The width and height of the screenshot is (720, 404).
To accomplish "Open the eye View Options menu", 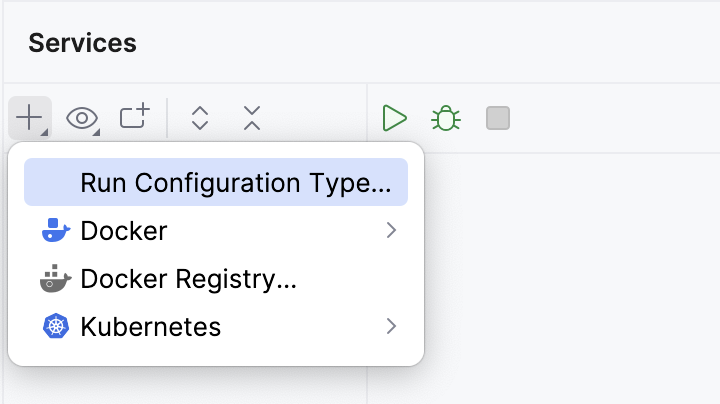I will (x=82, y=118).
